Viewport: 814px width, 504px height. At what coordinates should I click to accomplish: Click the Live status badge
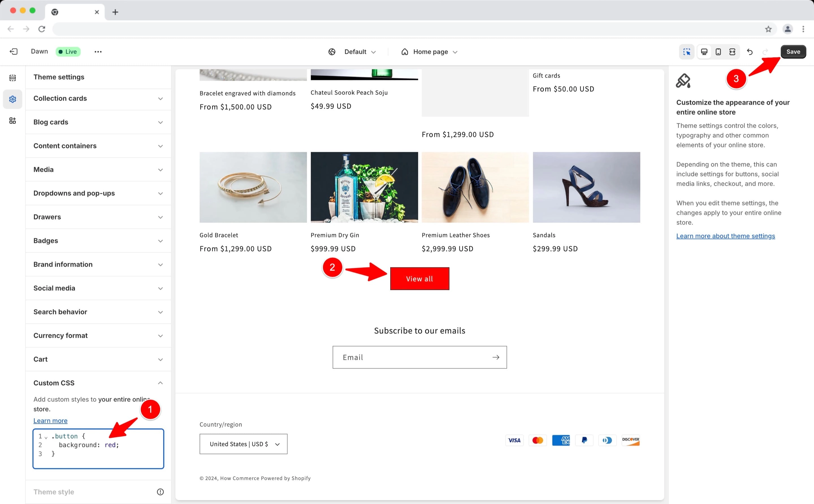click(68, 52)
